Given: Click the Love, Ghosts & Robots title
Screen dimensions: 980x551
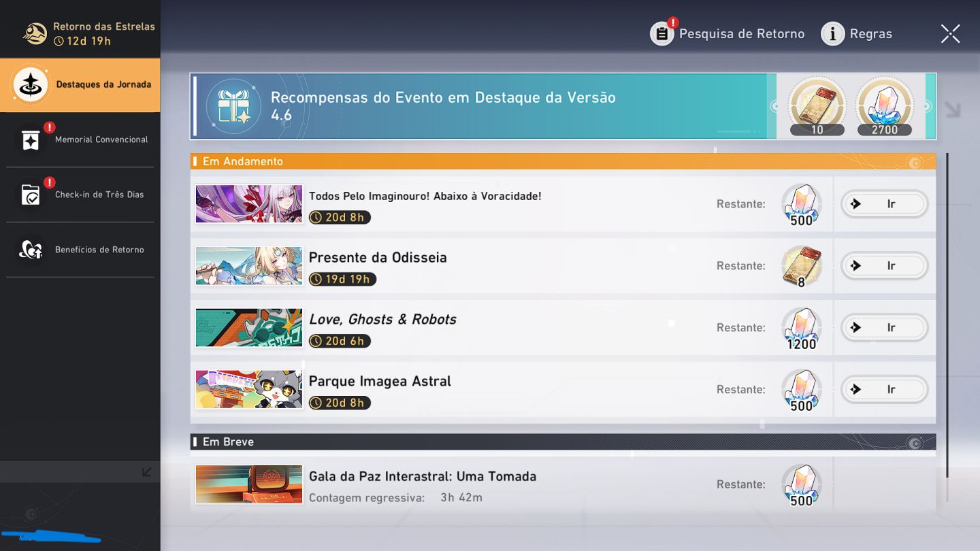Looking at the screenshot, I should [x=382, y=320].
